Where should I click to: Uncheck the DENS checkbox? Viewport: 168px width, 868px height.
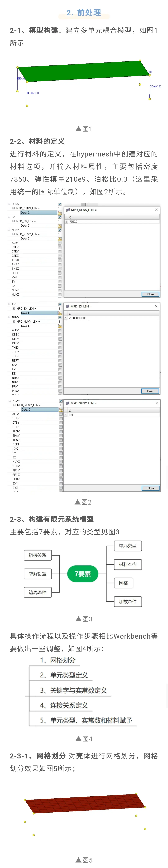[x=60, y=204]
